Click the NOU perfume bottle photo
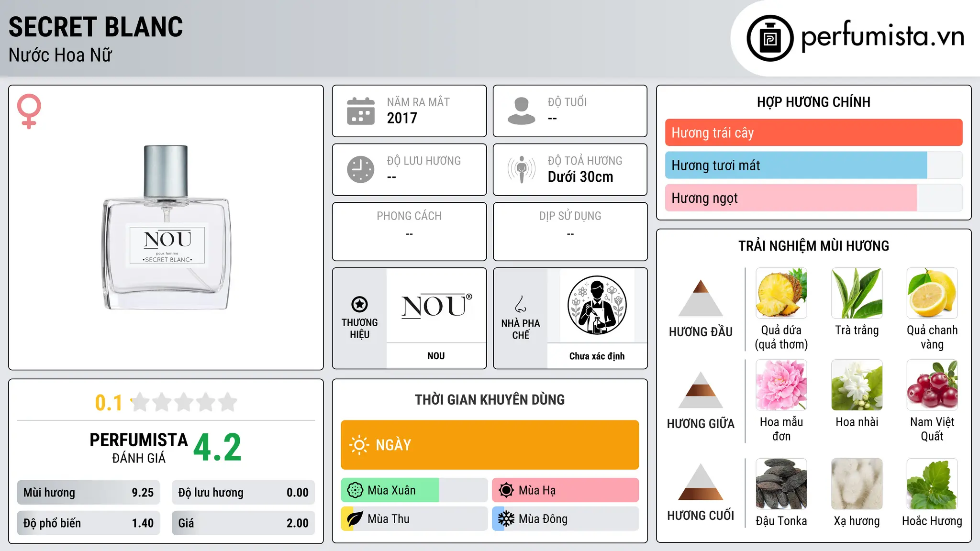This screenshot has width=980, height=551. point(166,228)
